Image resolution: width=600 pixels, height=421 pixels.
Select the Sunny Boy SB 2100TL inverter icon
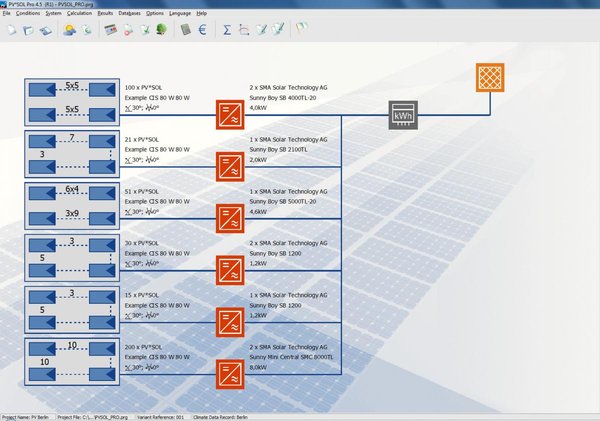230,166
